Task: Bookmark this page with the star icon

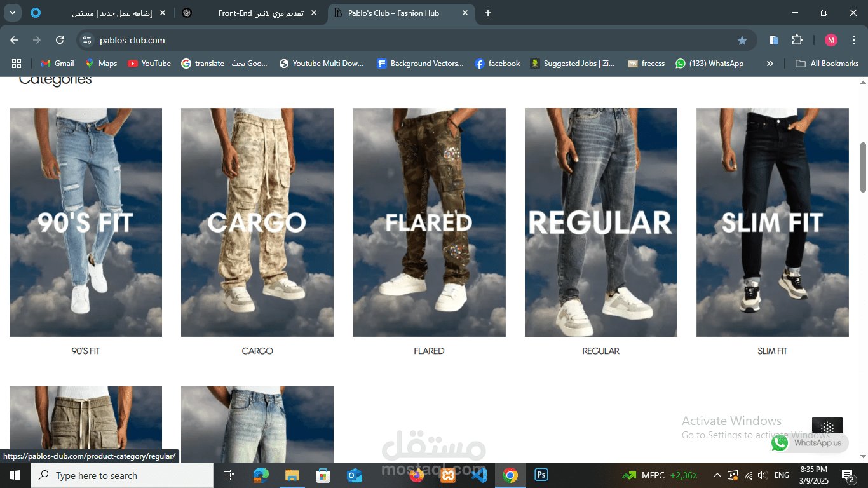Action: pos(742,40)
